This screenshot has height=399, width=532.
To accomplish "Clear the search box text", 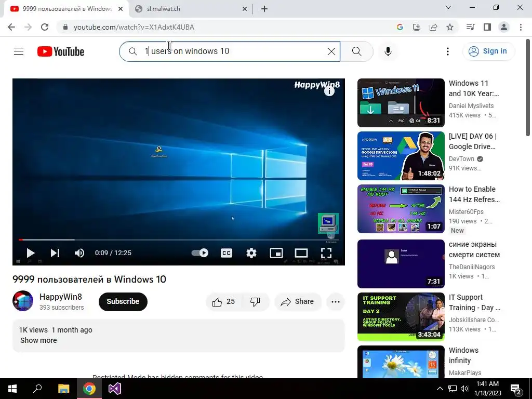I will coord(331,51).
